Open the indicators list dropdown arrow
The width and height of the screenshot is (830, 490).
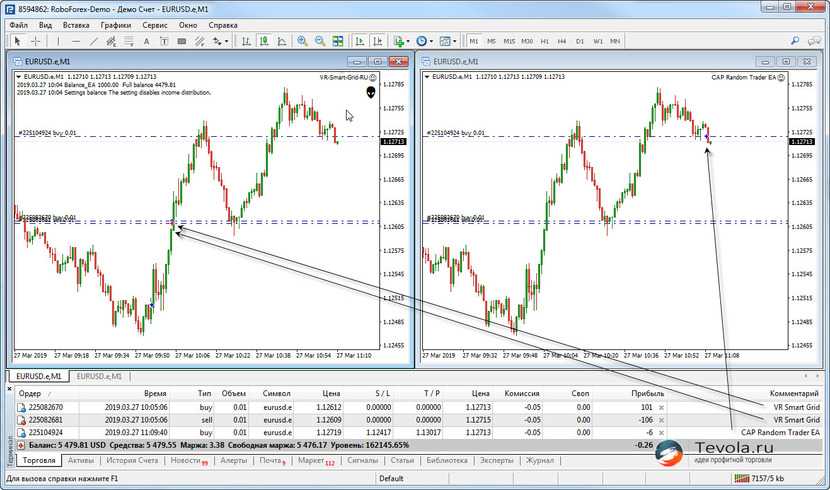click(x=408, y=41)
